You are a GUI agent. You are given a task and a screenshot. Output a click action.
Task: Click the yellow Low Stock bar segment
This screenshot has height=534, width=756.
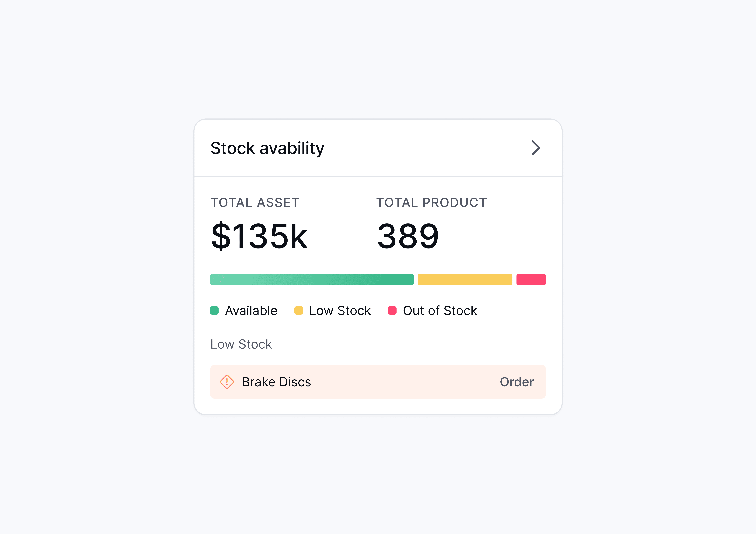click(x=465, y=279)
